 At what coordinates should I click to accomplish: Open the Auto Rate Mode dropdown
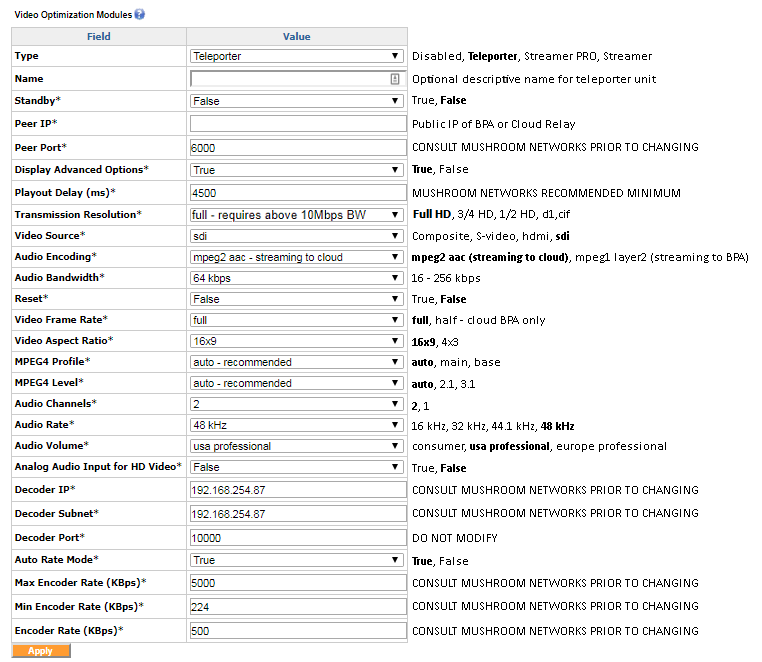[296, 560]
